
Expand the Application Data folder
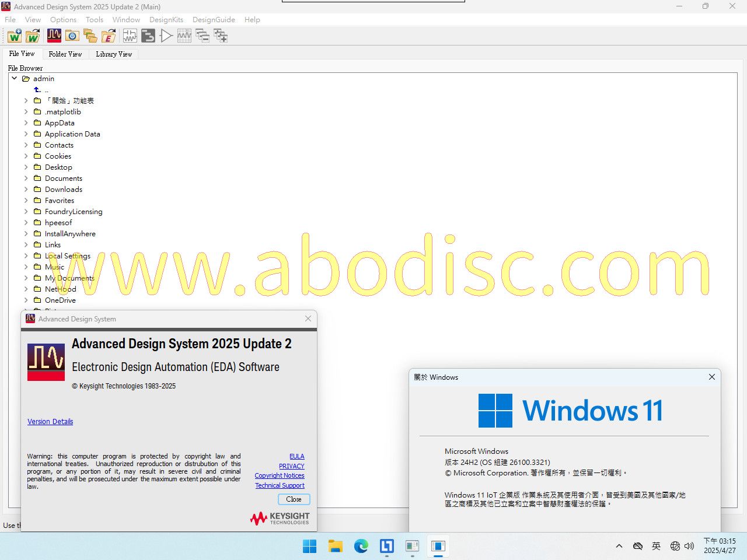(26, 134)
